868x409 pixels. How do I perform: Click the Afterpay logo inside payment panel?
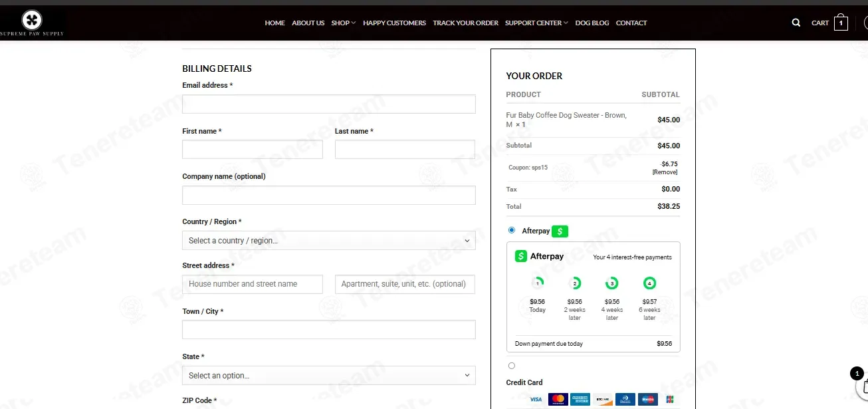[540, 256]
